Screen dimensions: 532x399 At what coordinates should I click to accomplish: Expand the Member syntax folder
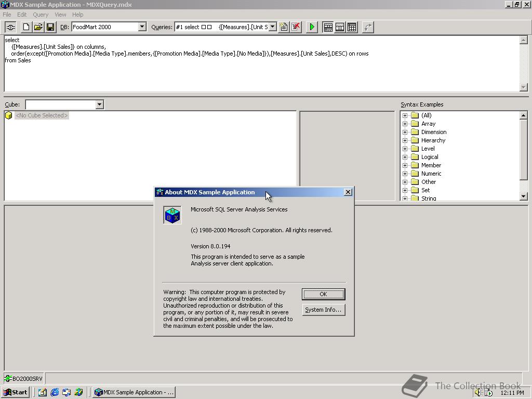coord(405,166)
